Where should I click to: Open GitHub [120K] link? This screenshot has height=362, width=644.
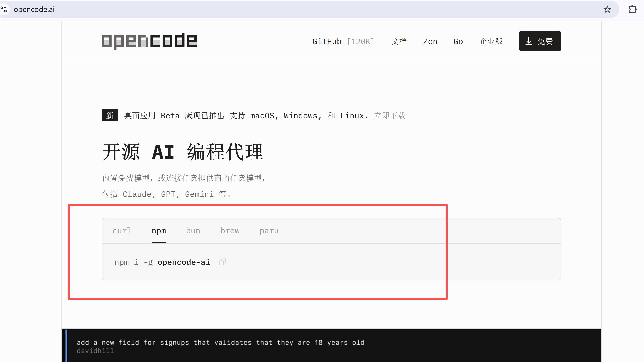343,41
